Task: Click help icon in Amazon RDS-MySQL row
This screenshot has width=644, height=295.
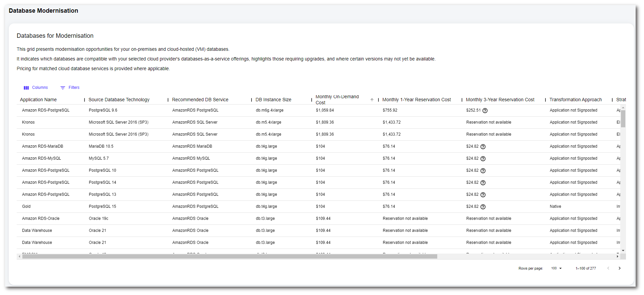Action: click(x=483, y=159)
